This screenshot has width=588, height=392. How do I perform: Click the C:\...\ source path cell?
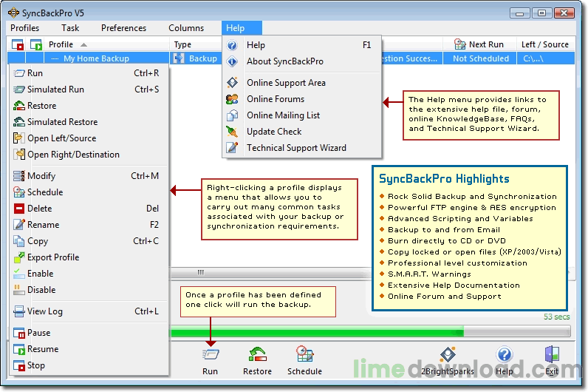(x=546, y=58)
